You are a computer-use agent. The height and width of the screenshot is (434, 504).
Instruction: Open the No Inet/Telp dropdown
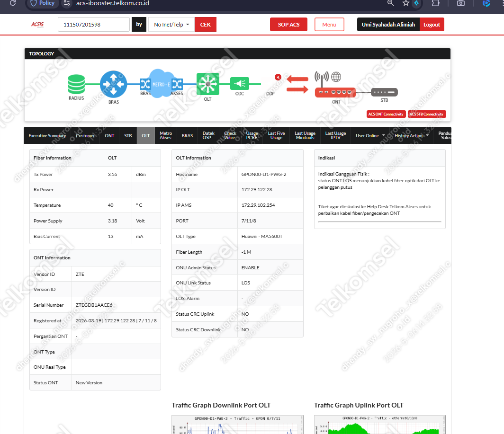click(171, 25)
